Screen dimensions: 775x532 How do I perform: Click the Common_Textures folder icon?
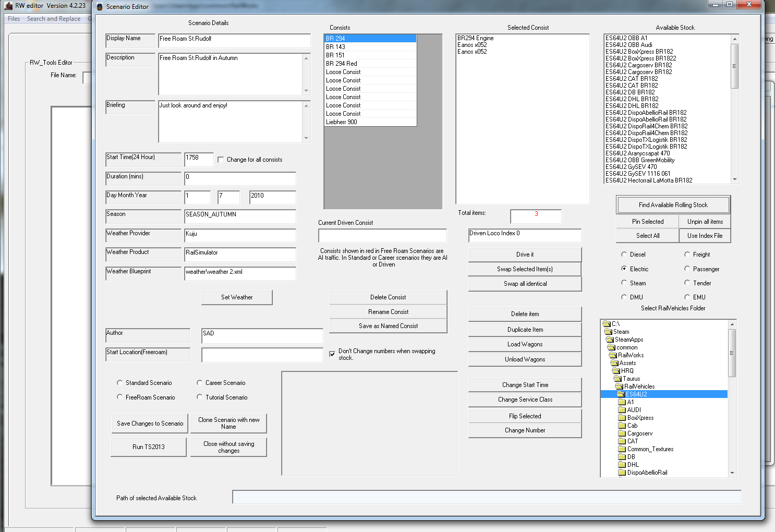click(622, 449)
